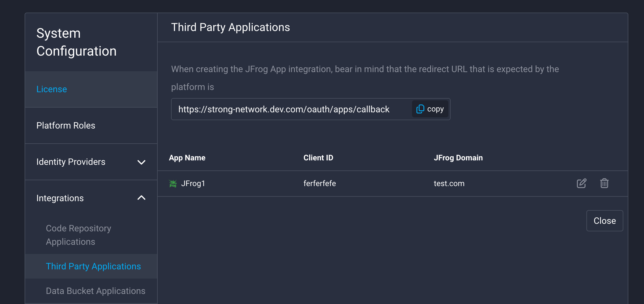Click the System Configuration heading

(x=77, y=42)
